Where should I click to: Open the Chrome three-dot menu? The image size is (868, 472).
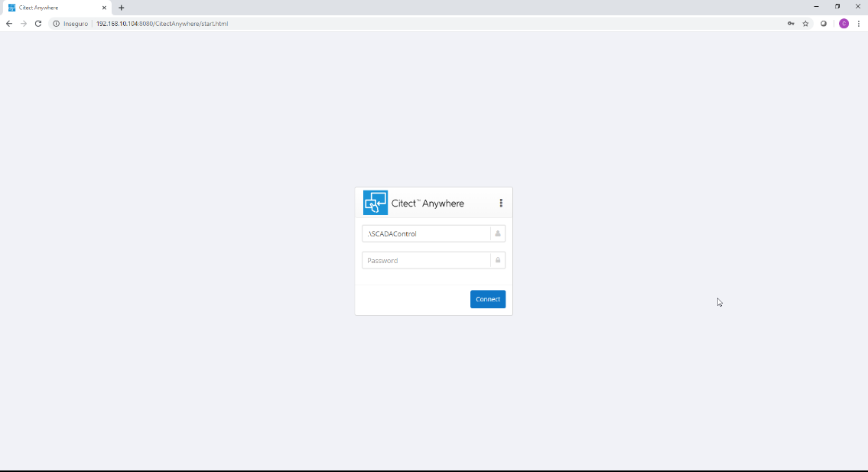click(x=859, y=24)
